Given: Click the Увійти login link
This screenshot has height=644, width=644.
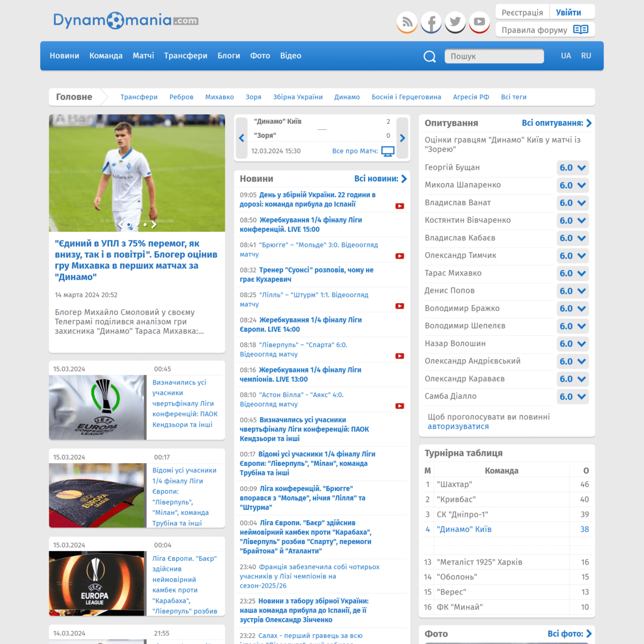Looking at the screenshot, I should coord(568,12).
